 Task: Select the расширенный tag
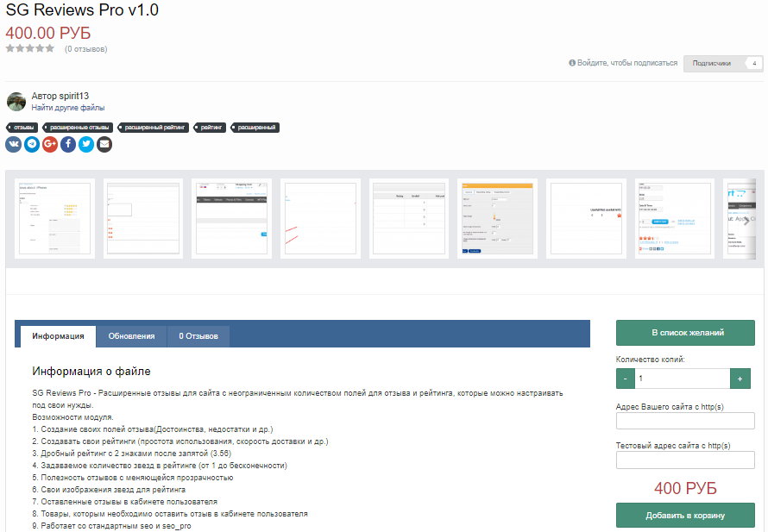click(x=255, y=128)
